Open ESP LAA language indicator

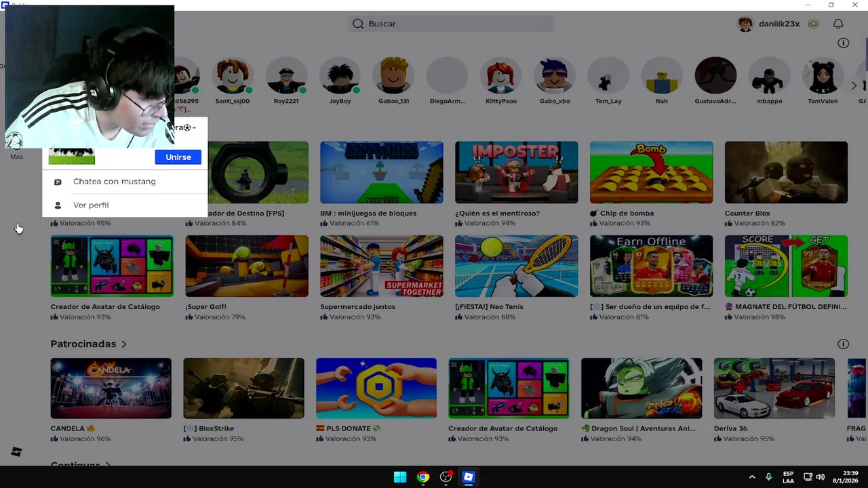pos(788,477)
